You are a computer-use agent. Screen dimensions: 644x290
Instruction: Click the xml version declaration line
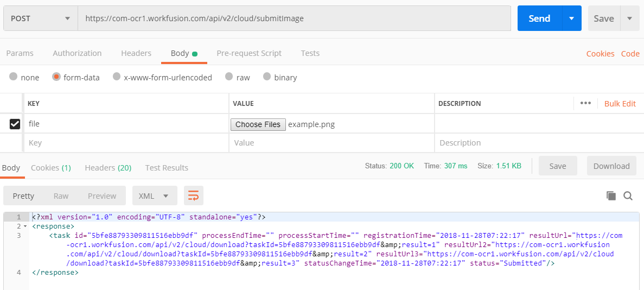point(149,216)
